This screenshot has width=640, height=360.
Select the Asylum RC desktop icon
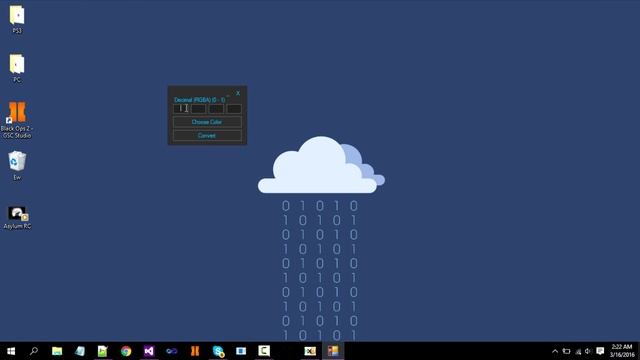pyautogui.click(x=17, y=218)
